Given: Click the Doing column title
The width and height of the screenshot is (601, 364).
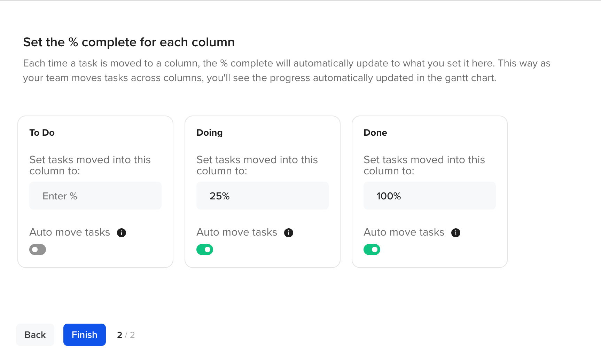Looking at the screenshot, I should coord(210,133).
